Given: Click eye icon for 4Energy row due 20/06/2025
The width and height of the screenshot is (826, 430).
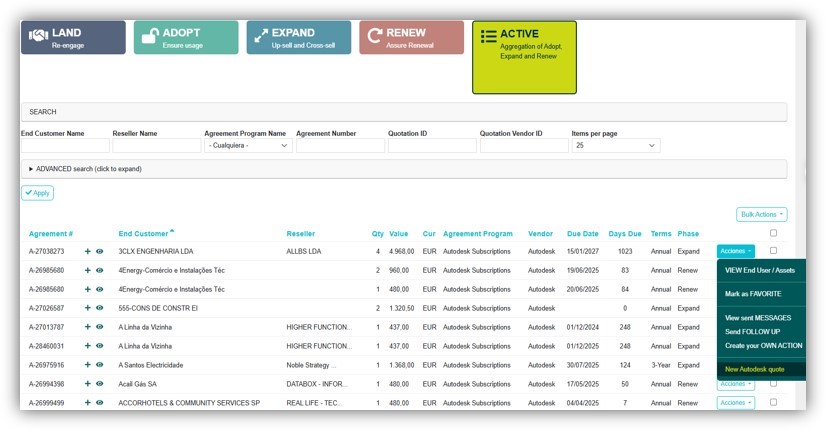Looking at the screenshot, I should [x=100, y=289].
